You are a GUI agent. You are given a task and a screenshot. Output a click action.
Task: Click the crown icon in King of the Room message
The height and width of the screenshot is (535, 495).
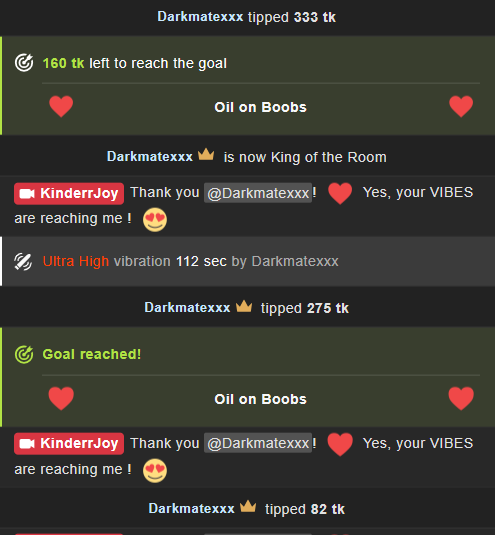(x=206, y=155)
